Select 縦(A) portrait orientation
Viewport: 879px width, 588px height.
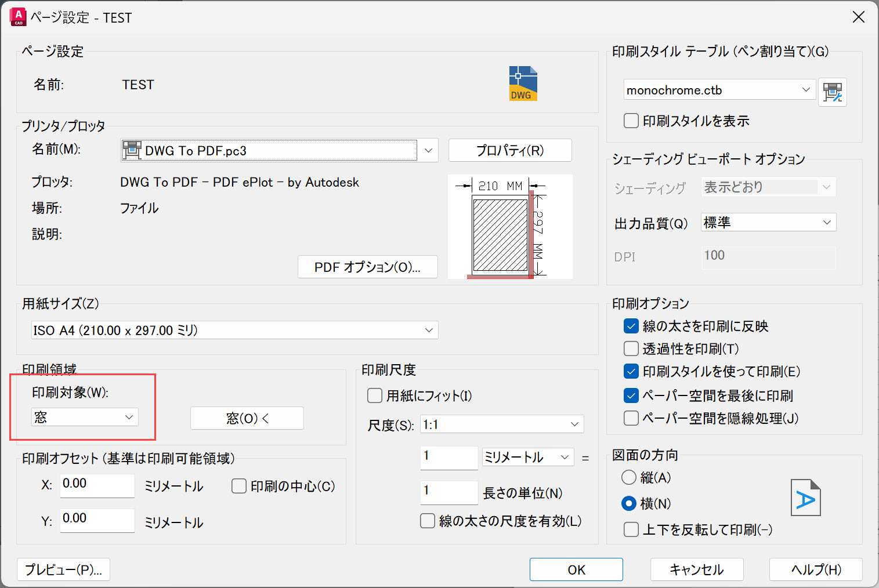(x=628, y=477)
